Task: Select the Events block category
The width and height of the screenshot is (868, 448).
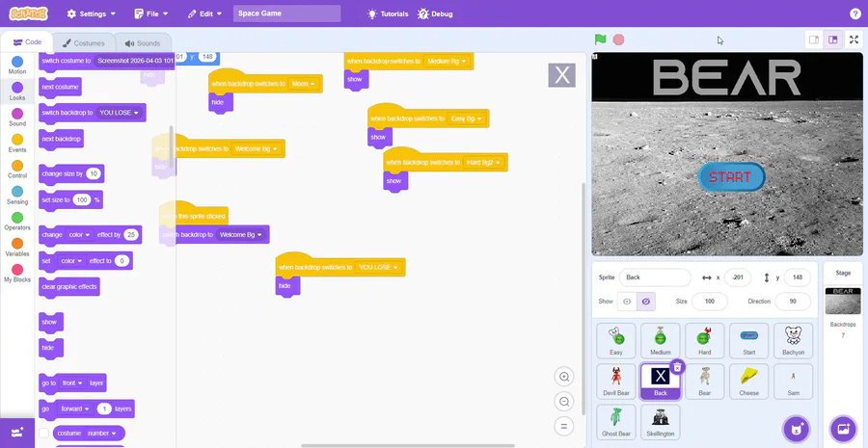Action: [x=17, y=144]
